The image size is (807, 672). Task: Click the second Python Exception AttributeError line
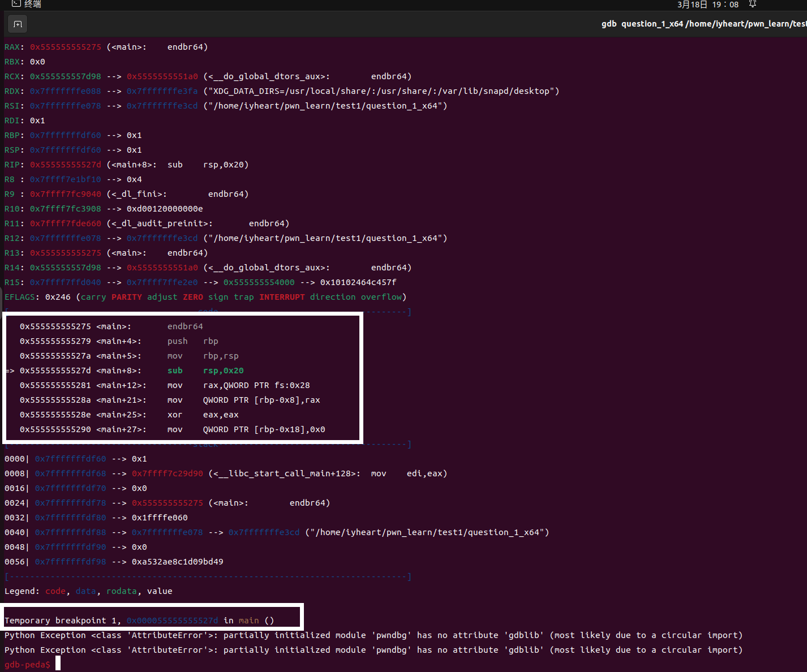pos(374,650)
